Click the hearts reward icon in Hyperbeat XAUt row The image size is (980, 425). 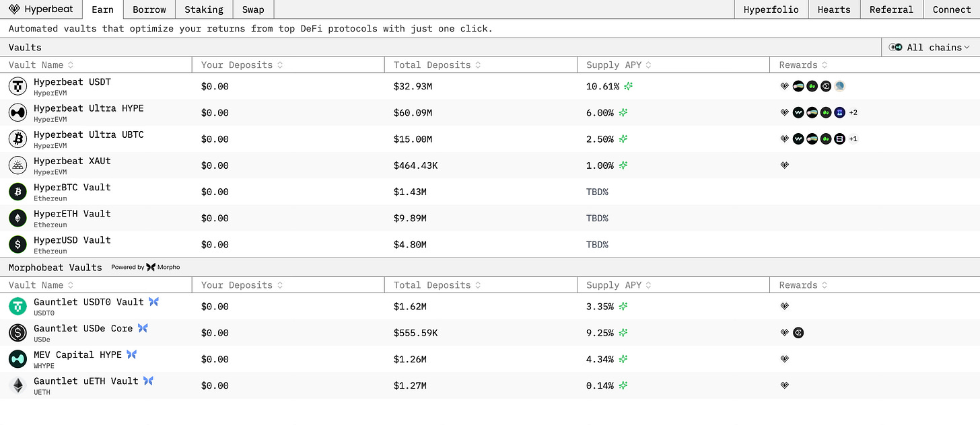(784, 165)
